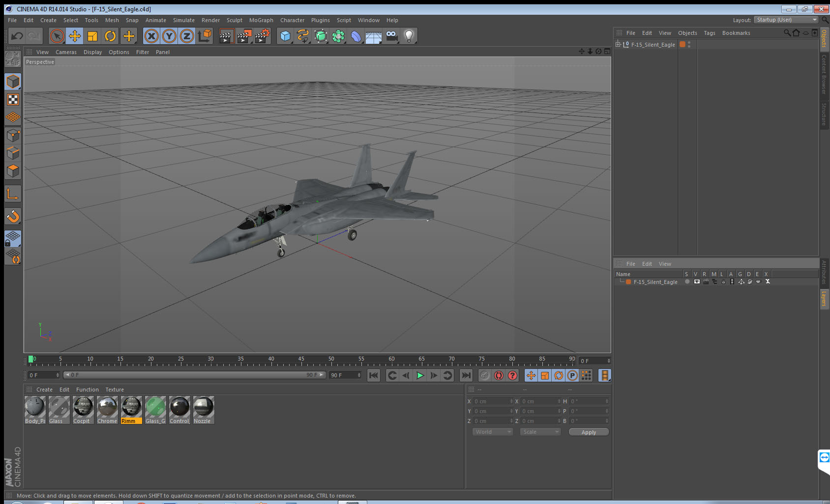Open the World coordinate dropdown
830x504 pixels.
tap(492, 432)
